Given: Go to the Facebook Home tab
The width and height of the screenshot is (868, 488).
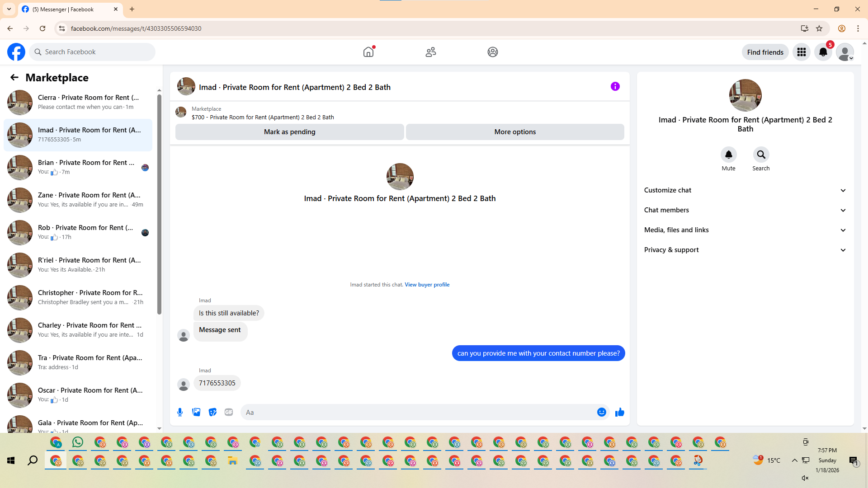Looking at the screenshot, I should coord(368,52).
